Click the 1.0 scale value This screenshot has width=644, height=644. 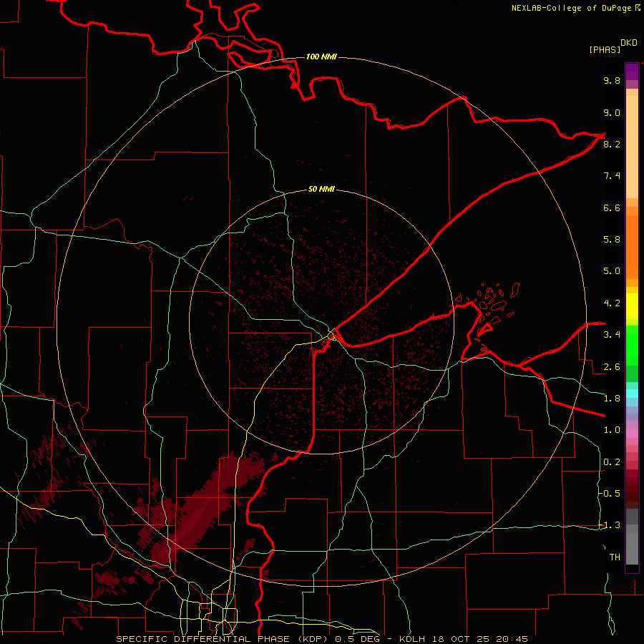[612, 430]
